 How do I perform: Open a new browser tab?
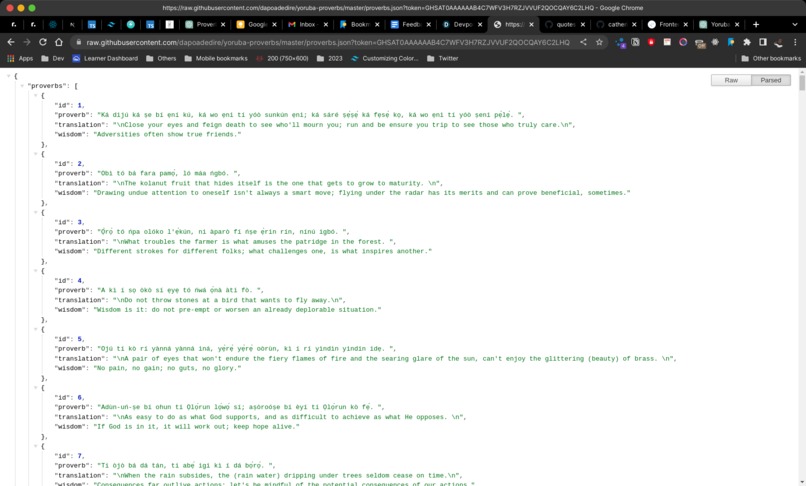coord(756,24)
